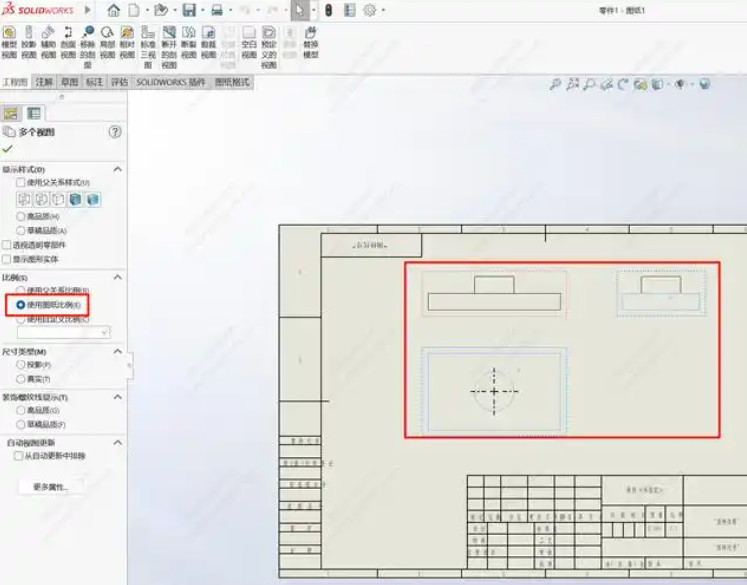Image resolution: width=747 pixels, height=585 pixels.
Task: Select Use sheet scale (使用图纸比例)
Action: tap(20, 305)
